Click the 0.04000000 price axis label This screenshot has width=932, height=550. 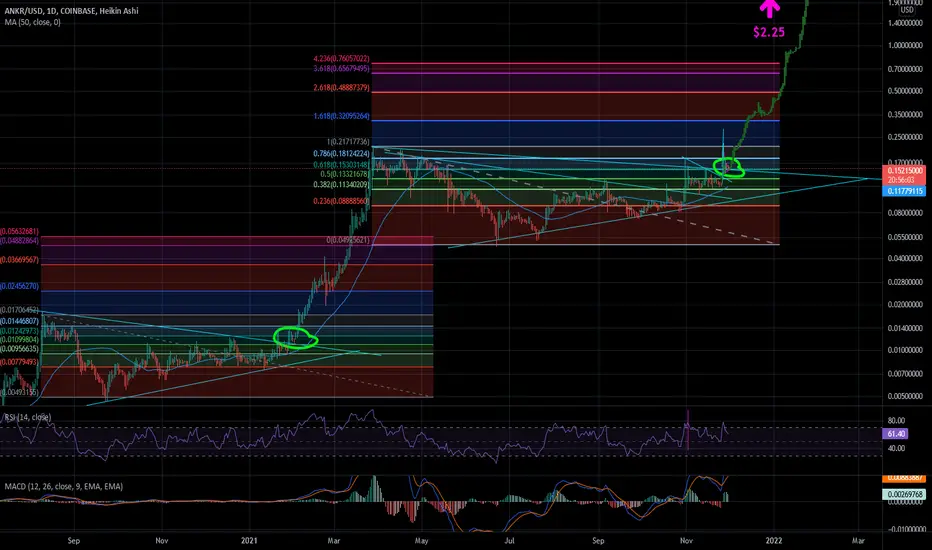pyautogui.click(x=905, y=259)
